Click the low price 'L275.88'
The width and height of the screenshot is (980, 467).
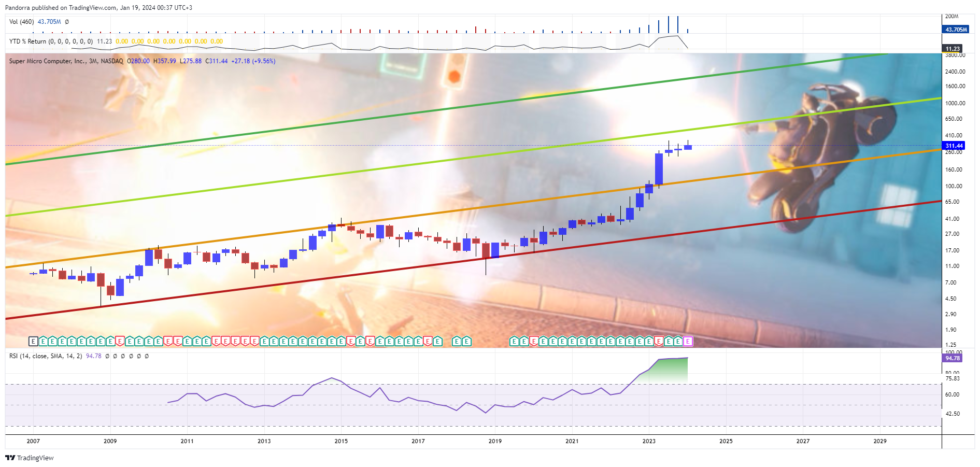[191, 61]
